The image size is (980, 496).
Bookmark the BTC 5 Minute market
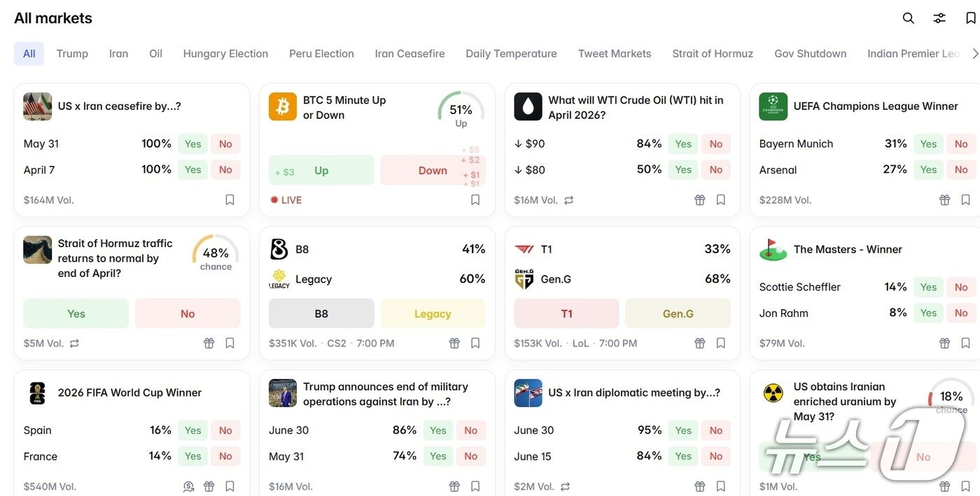(475, 200)
